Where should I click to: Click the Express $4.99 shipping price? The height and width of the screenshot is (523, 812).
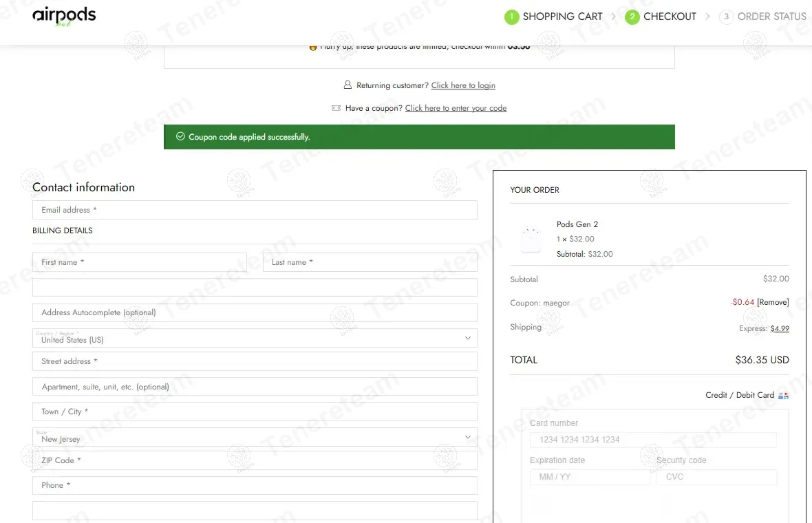point(780,328)
